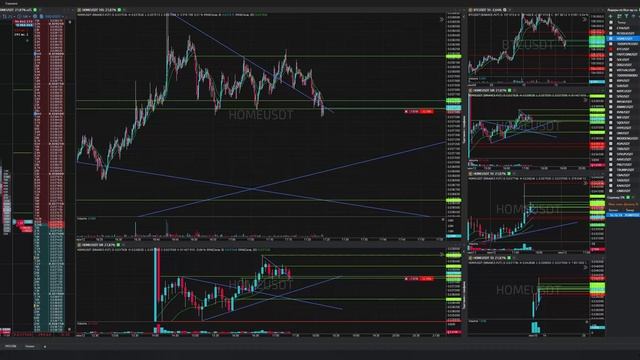640x360 pixels.
Task: Toggle the red BTCUSDT marker in watchlist
Action: pos(611,49)
